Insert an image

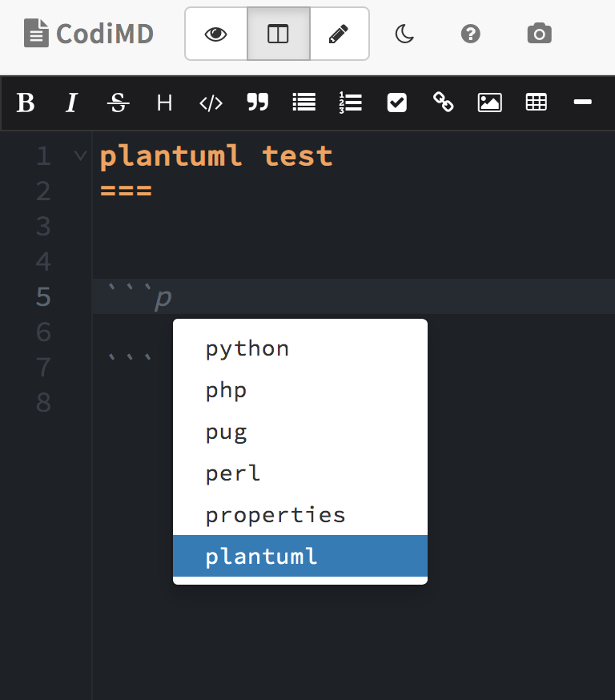click(489, 103)
